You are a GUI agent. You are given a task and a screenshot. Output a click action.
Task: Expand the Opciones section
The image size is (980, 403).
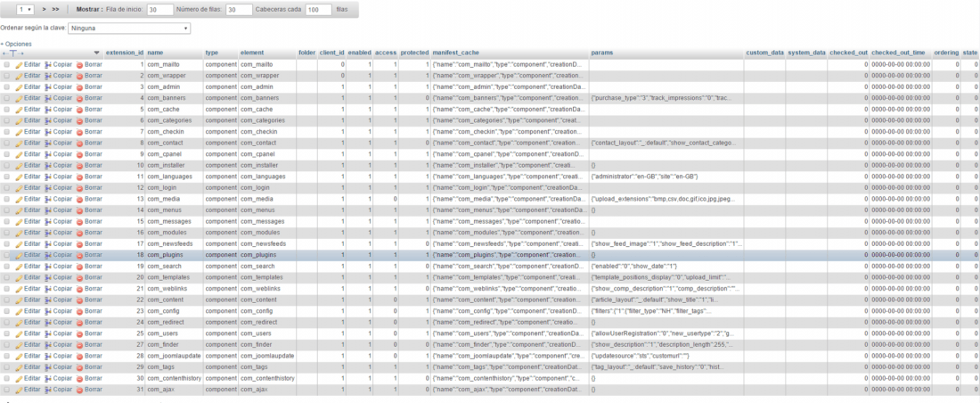tap(16, 44)
